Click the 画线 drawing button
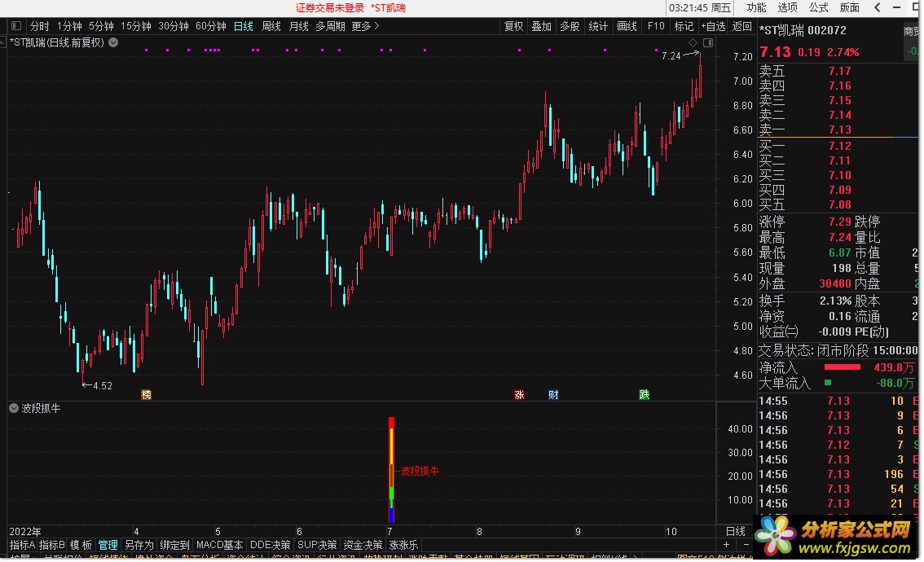 coord(627,26)
